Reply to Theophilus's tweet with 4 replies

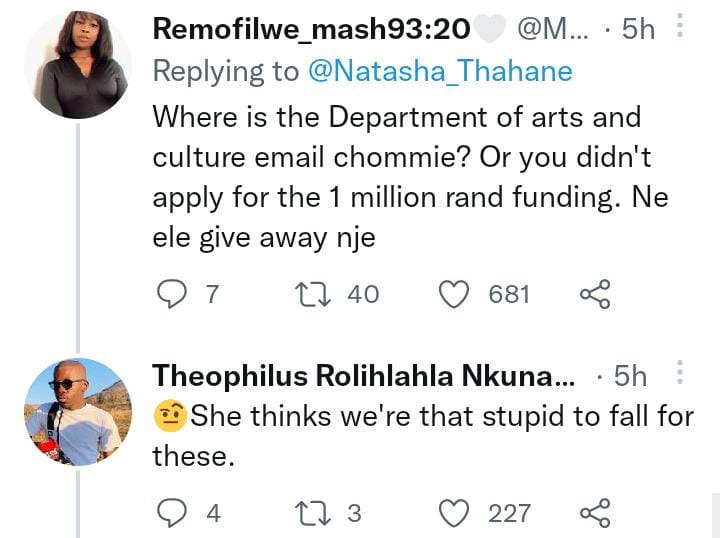pyautogui.click(x=172, y=513)
